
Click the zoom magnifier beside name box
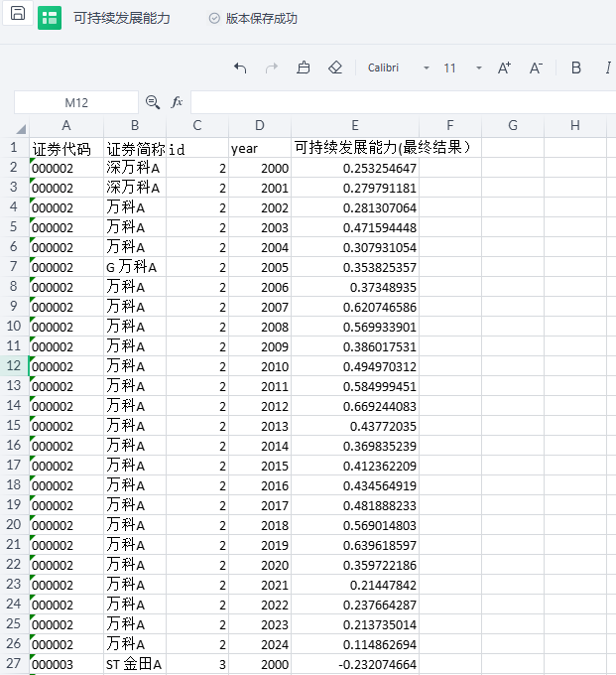point(153,102)
